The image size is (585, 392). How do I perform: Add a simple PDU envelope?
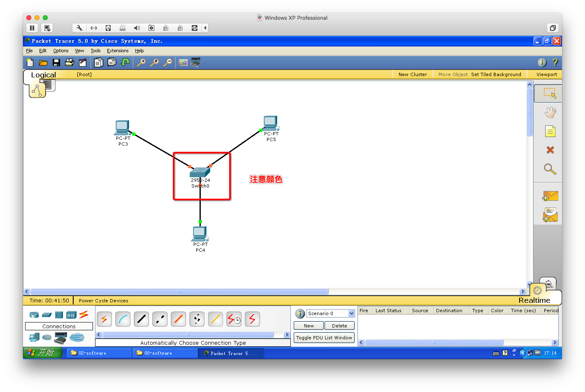click(x=550, y=196)
